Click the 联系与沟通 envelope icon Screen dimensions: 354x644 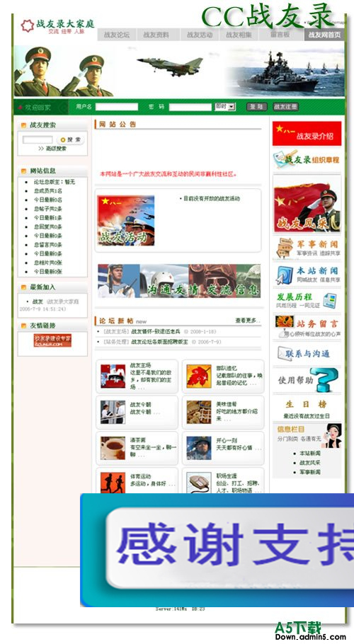[x=284, y=353]
